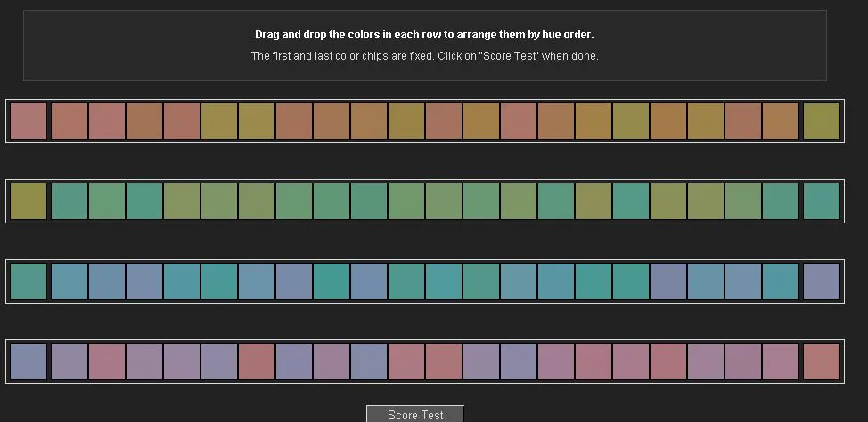
Task: Pick the seventh chip (reddish) in the bottom row
Action: (257, 361)
